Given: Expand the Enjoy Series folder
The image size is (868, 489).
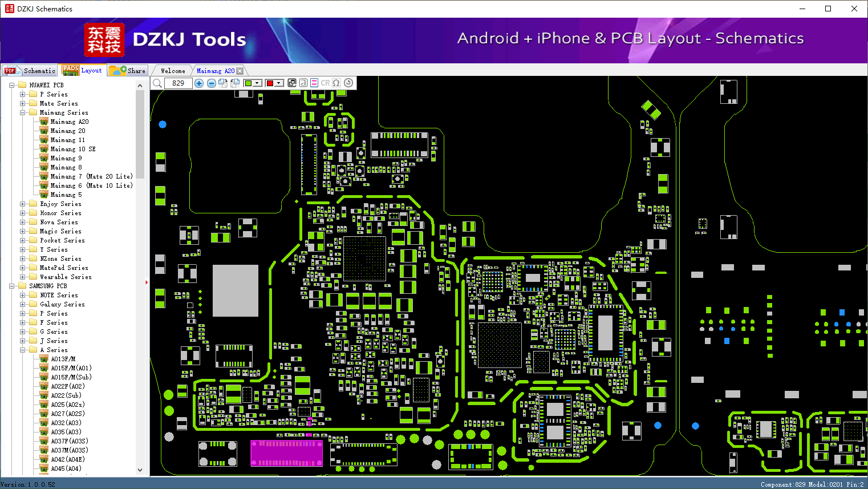Looking at the screenshot, I should 22,204.
